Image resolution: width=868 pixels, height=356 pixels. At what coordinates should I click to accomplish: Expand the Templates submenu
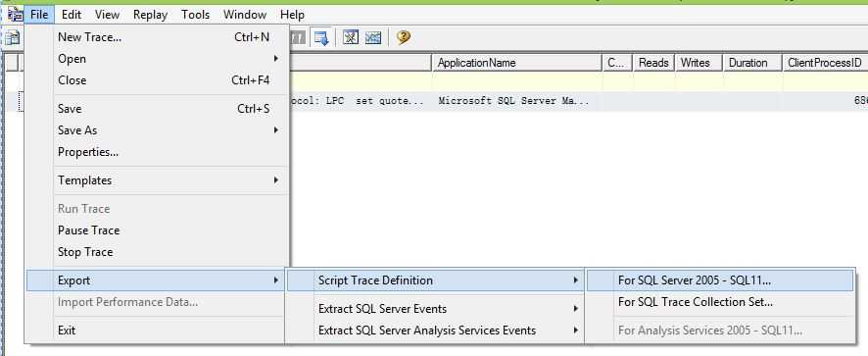click(157, 180)
